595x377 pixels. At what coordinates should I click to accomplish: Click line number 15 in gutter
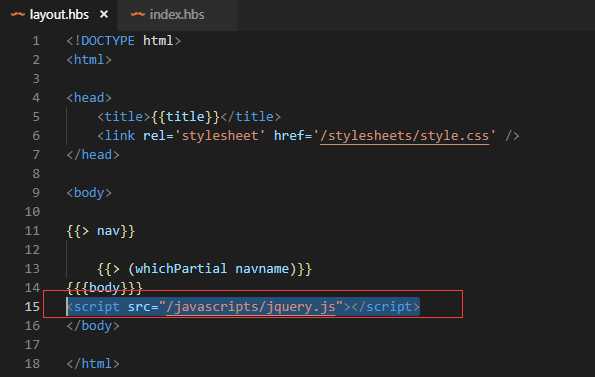32,306
